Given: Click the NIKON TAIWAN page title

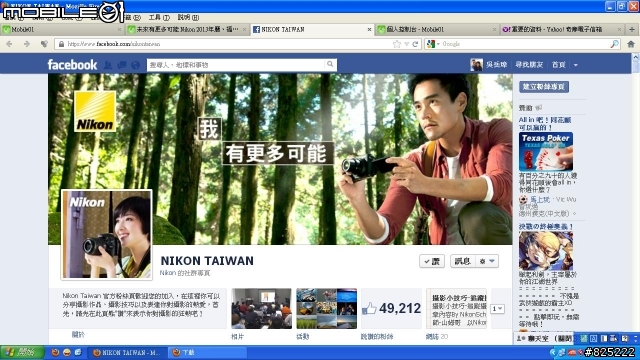Looking at the screenshot, I should pyautogui.click(x=207, y=261).
